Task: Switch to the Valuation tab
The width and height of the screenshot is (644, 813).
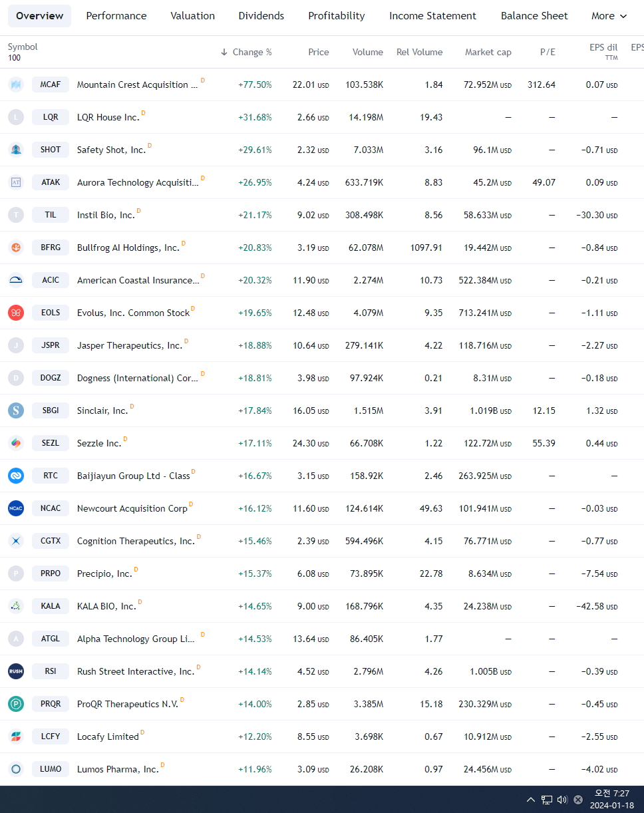Action: click(192, 16)
